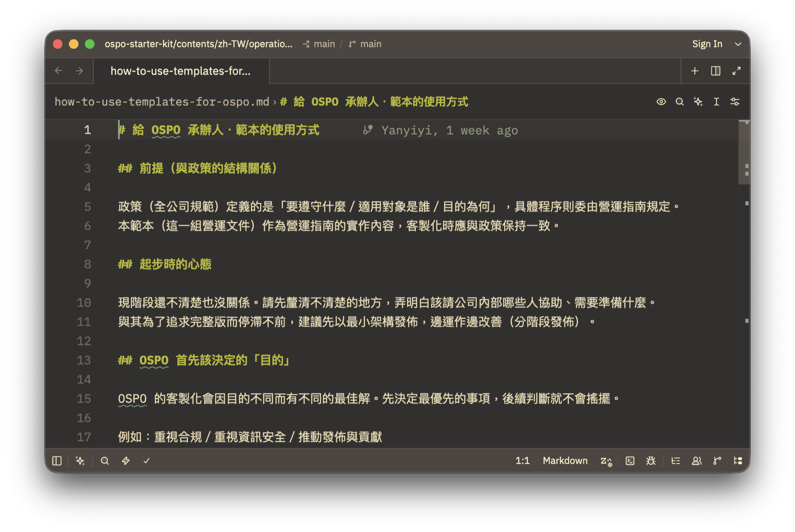Change language mode from Markdown

point(565,461)
